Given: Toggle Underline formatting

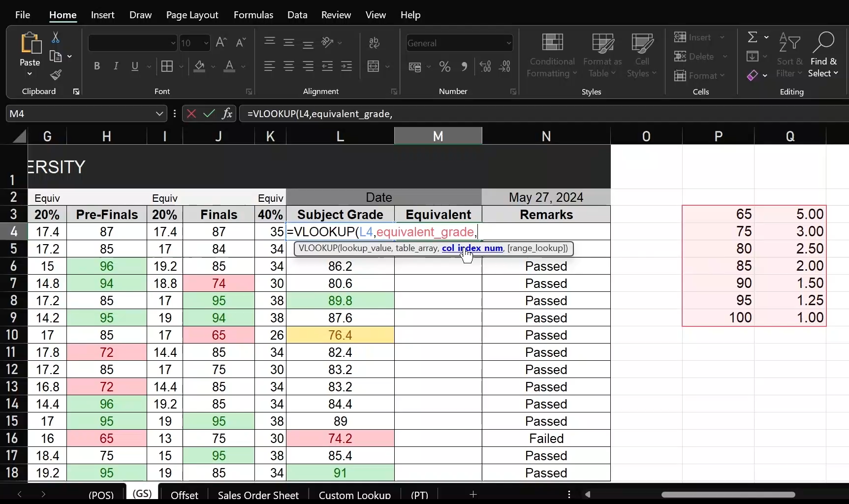Looking at the screenshot, I should tap(134, 66).
